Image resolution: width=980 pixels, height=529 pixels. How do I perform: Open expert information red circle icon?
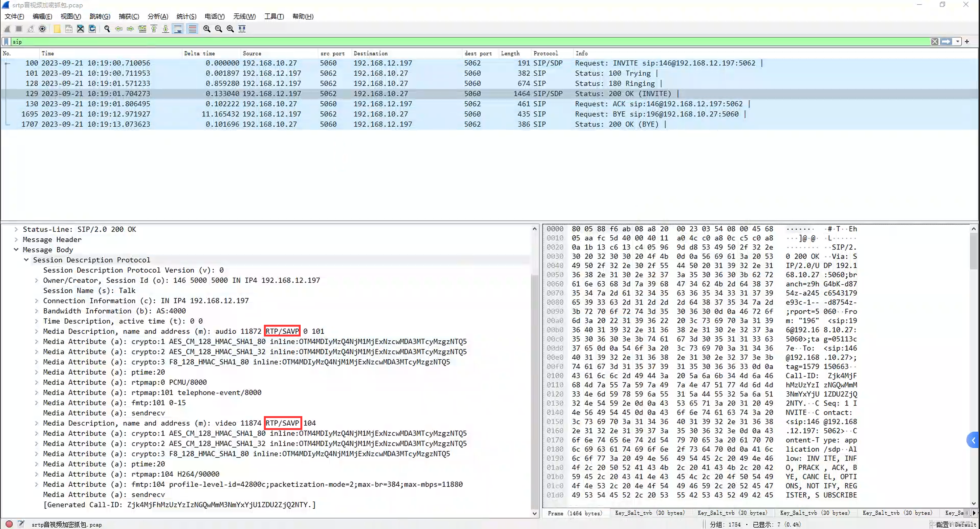click(x=9, y=524)
